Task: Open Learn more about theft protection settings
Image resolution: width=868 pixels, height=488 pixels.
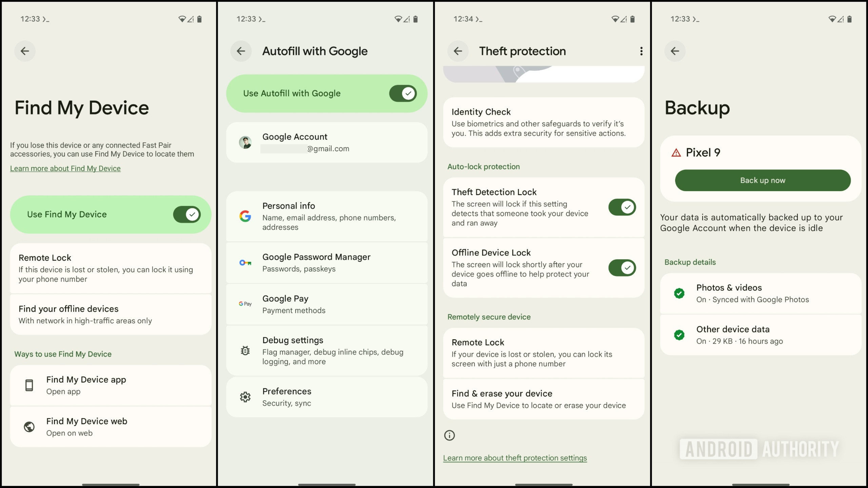Action: [515, 458]
